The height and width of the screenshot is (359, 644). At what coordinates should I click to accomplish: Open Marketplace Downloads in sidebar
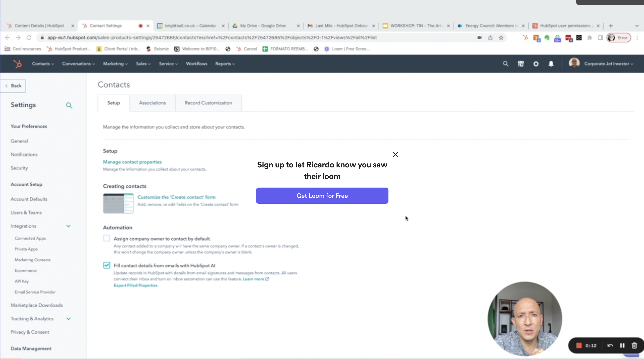coord(37,305)
